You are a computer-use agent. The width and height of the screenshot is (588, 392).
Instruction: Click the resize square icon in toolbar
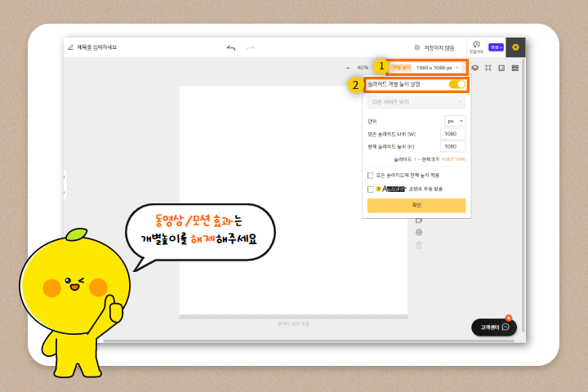[x=501, y=68]
